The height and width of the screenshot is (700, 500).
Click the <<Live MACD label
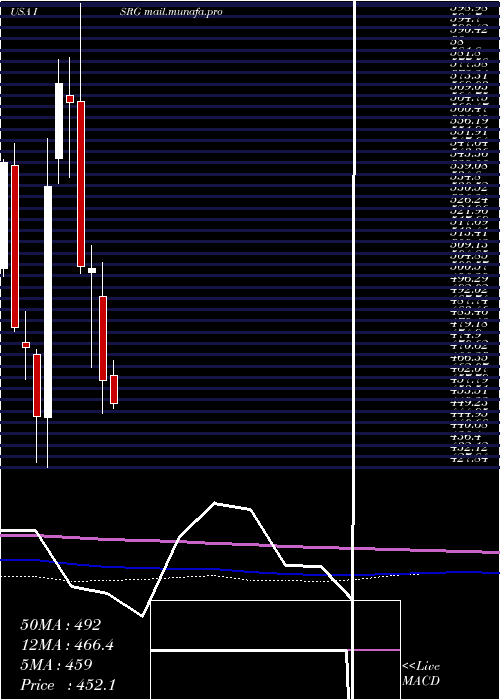(421, 673)
